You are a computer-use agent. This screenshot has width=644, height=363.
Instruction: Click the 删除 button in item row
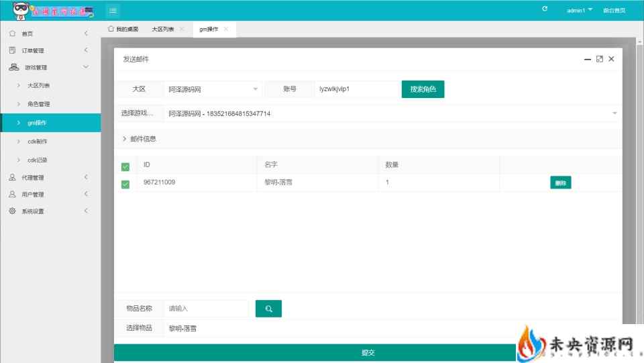click(x=560, y=183)
